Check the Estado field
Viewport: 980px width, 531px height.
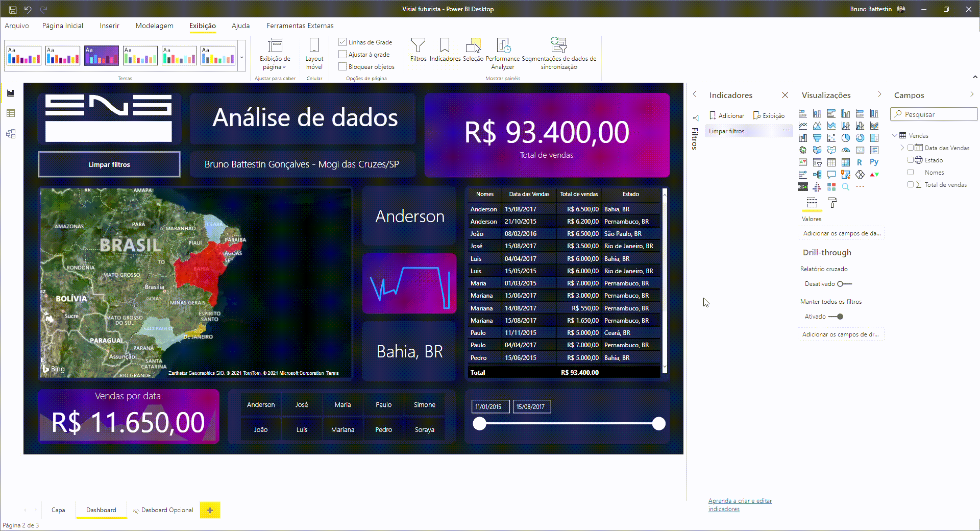[x=911, y=160]
